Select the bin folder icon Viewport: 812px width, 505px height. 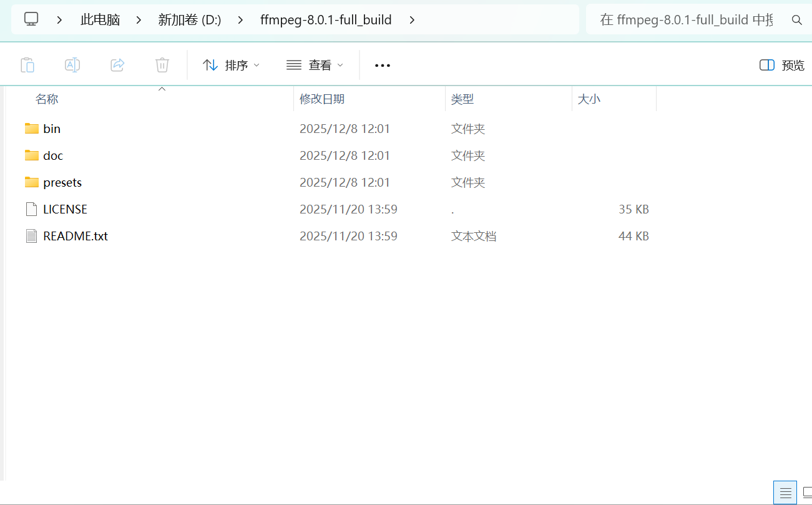pos(32,129)
